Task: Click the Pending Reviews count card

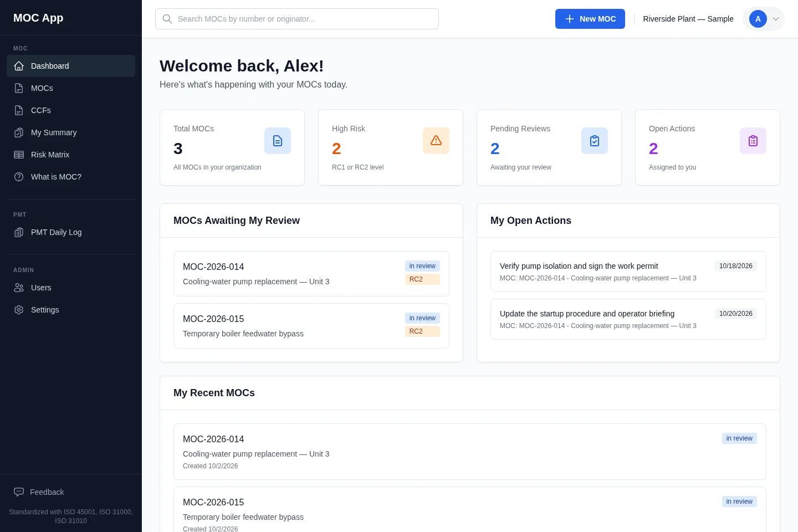Action: [x=549, y=147]
